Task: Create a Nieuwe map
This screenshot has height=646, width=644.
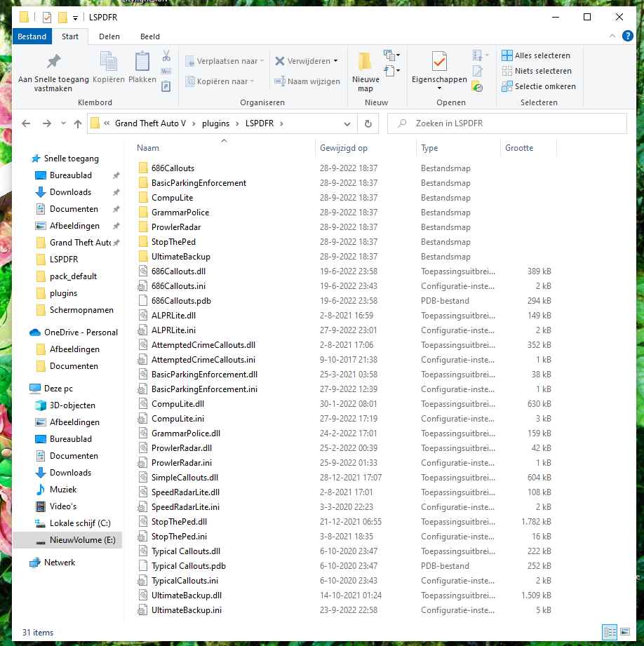Action: point(365,72)
